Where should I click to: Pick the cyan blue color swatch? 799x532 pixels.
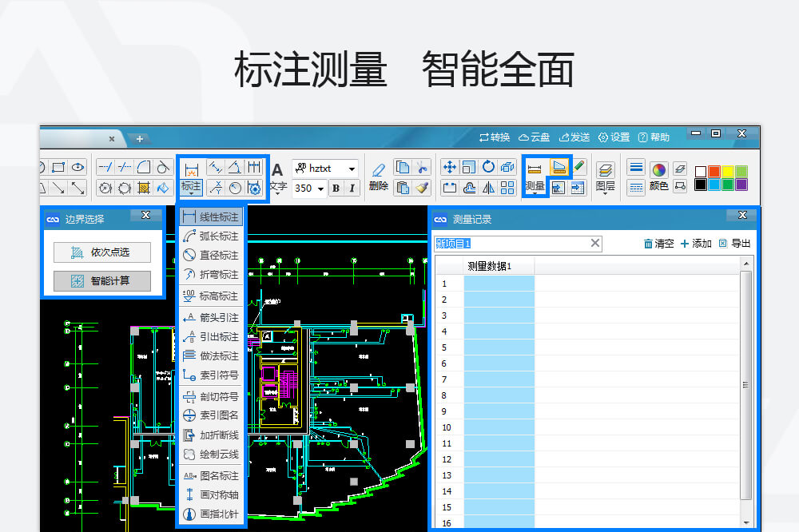pyautogui.click(x=714, y=185)
